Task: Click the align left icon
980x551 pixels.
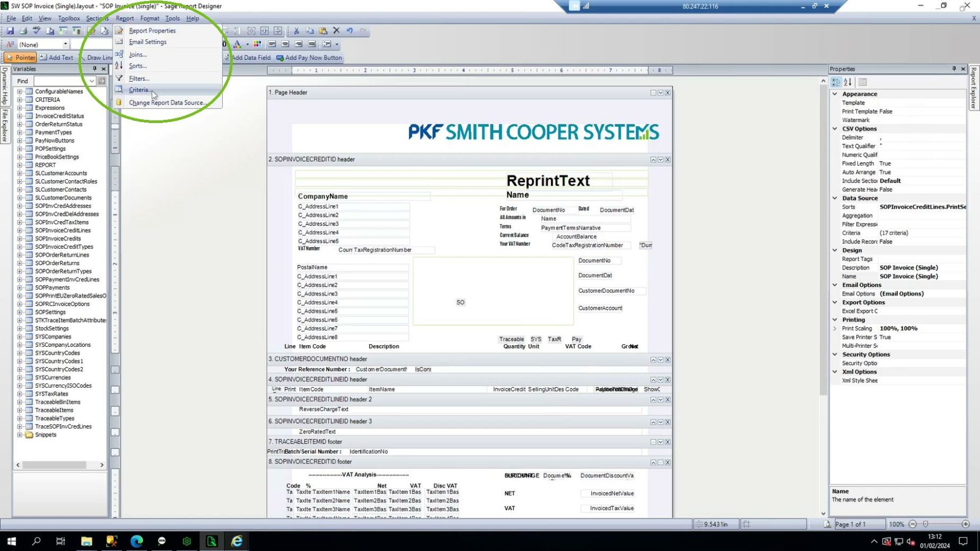Action: 272,44
